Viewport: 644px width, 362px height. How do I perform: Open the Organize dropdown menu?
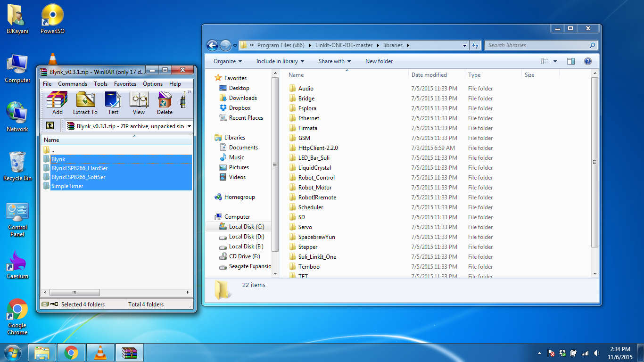coord(228,61)
